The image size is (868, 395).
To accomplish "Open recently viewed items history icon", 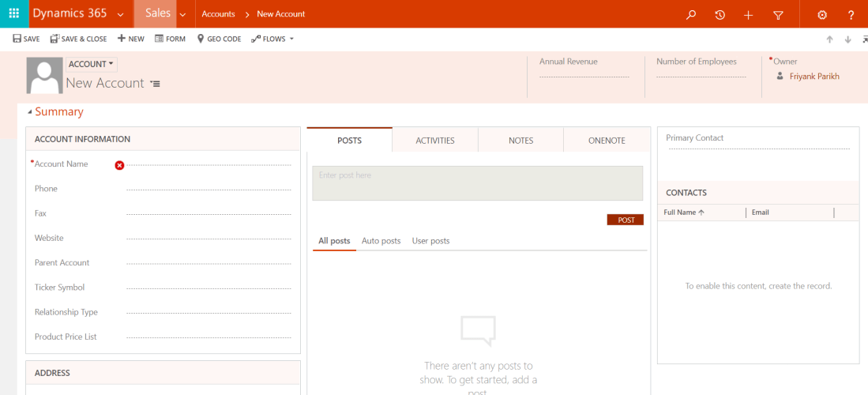I will point(720,15).
